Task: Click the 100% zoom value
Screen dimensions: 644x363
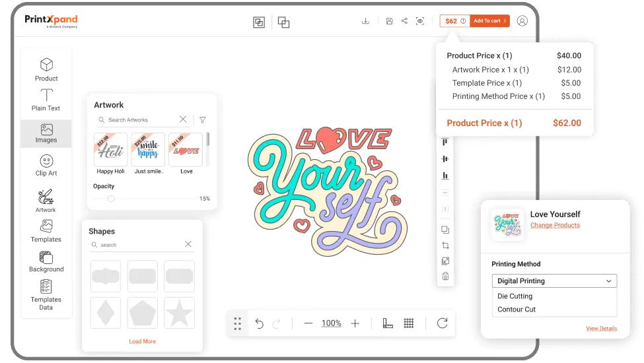Action: point(332,323)
